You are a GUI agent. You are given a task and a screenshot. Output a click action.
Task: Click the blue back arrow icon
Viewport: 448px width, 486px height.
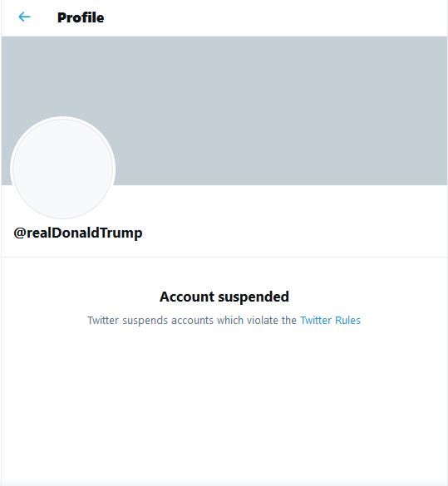pyautogui.click(x=24, y=17)
